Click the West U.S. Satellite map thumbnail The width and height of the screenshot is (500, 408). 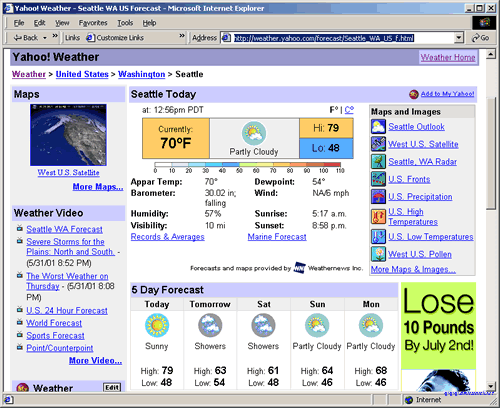click(x=68, y=135)
